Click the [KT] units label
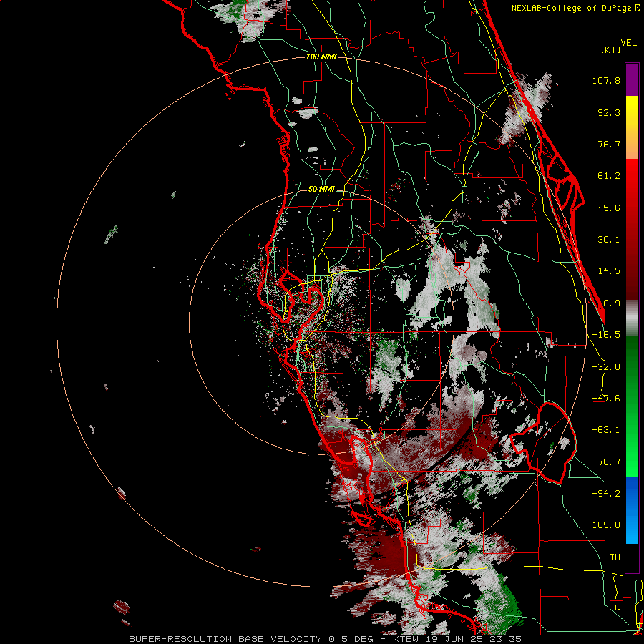Screen dimensions: 644x644 [611, 49]
